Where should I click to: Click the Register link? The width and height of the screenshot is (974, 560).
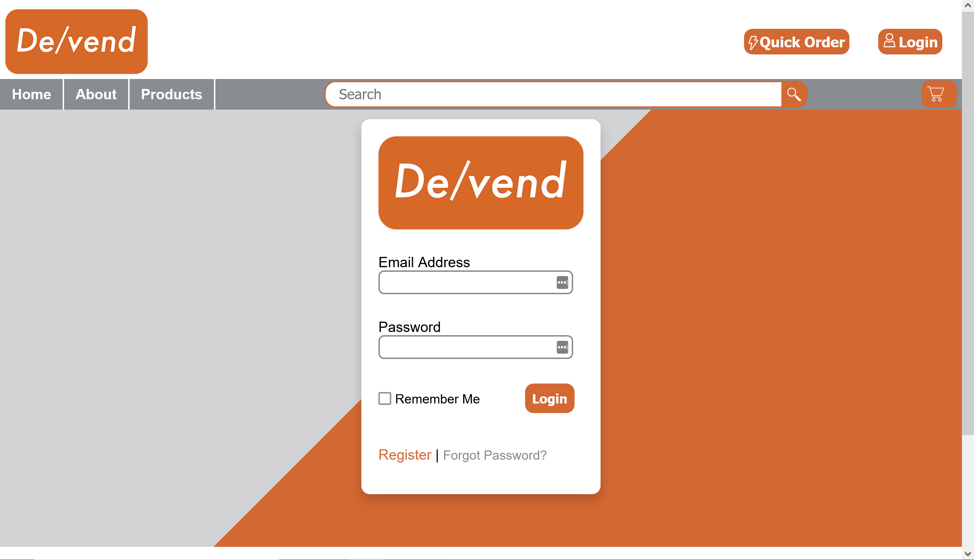coord(404,455)
